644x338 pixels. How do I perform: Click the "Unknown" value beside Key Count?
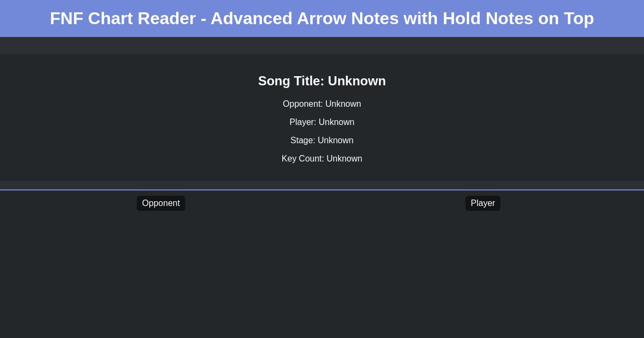[x=344, y=159]
